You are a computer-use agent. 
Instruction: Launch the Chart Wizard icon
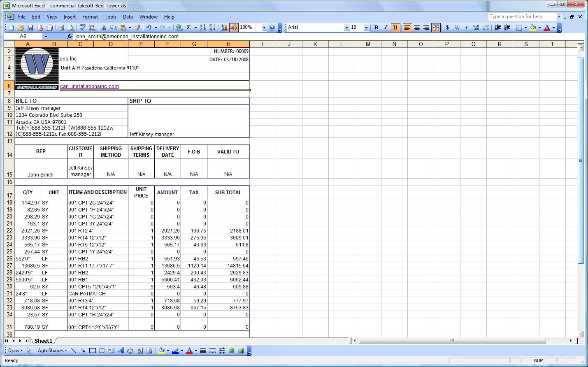pyautogui.click(x=224, y=28)
